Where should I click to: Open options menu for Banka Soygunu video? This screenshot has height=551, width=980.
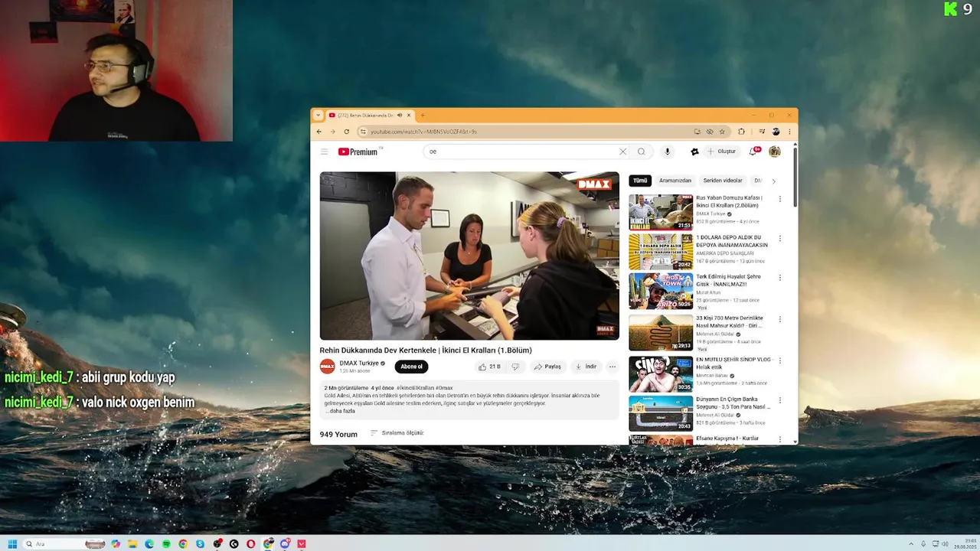[x=780, y=400]
